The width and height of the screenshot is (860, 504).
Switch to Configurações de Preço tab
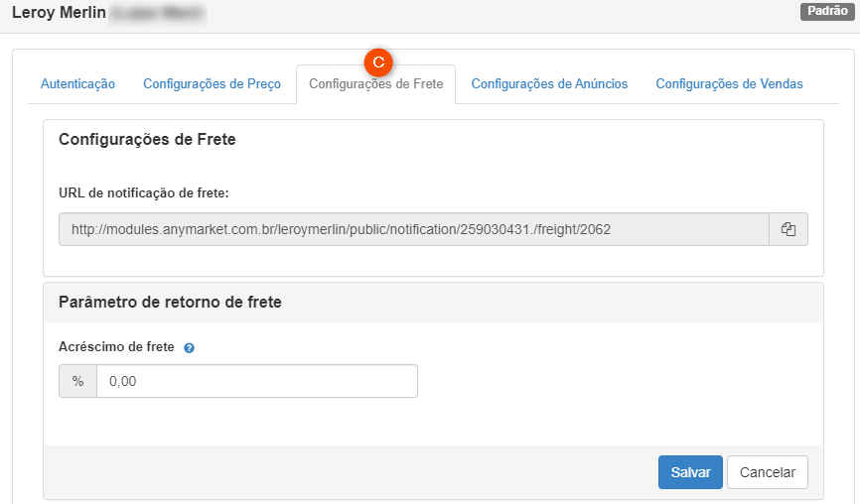(x=212, y=83)
